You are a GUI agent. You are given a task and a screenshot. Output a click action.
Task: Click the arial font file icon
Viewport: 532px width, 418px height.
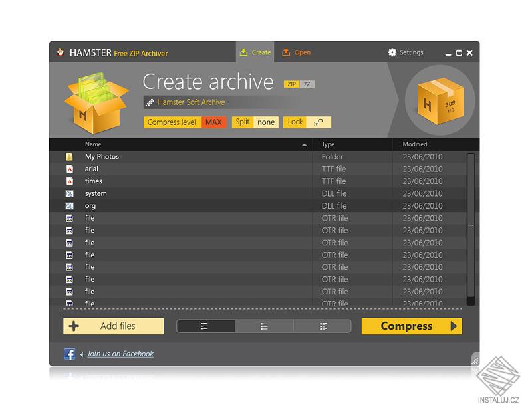click(70, 169)
